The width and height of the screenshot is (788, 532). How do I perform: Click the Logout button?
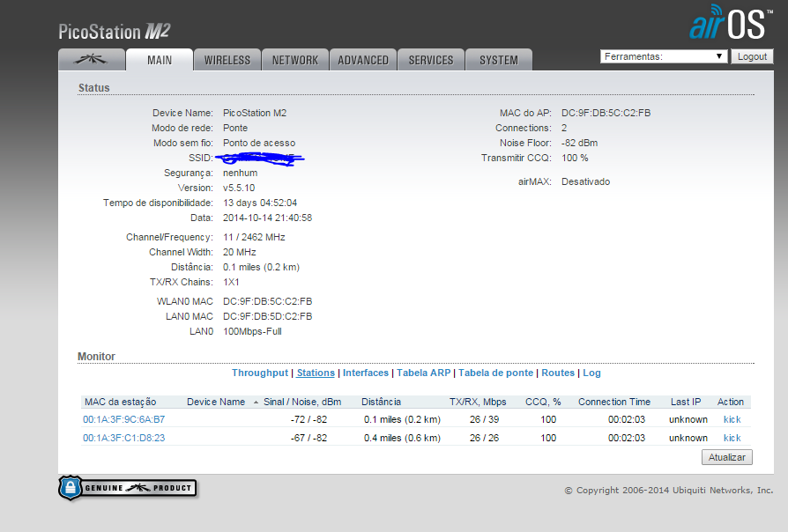tap(752, 56)
